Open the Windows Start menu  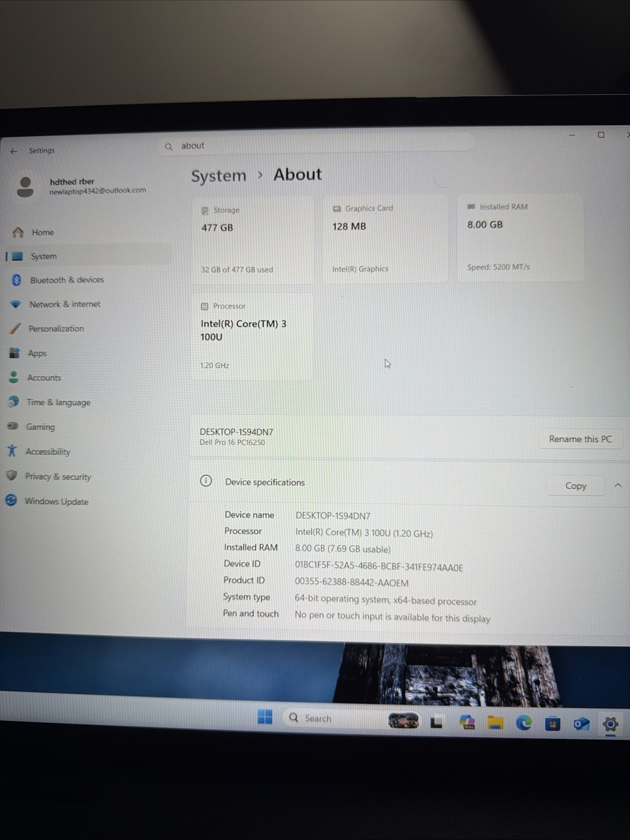click(265, 717)
